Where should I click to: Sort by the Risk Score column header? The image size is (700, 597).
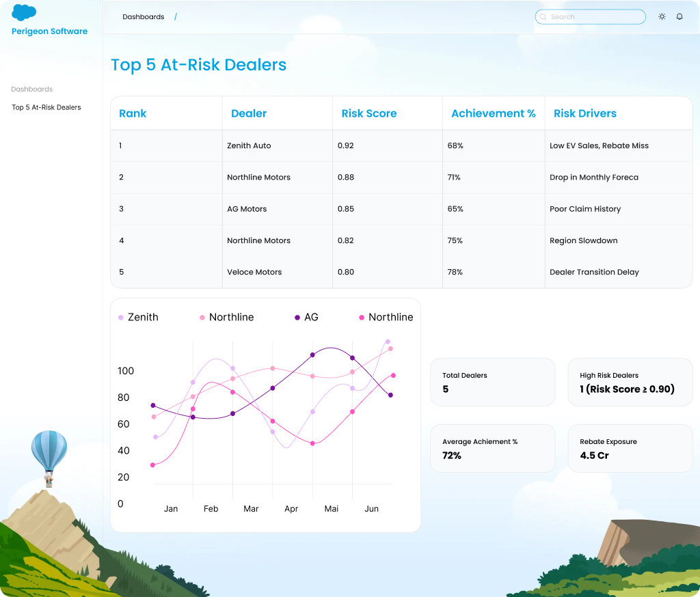(x=369, y=113)
